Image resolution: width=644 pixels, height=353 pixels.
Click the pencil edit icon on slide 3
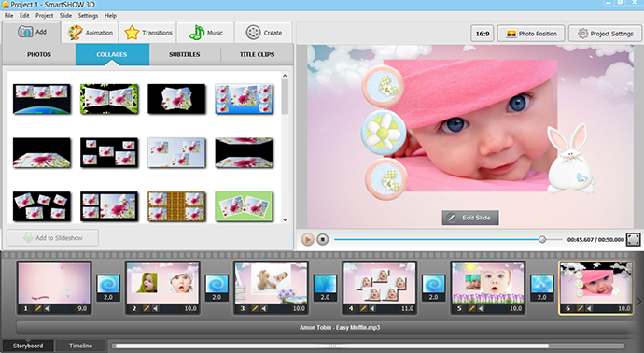coord(255,308)
